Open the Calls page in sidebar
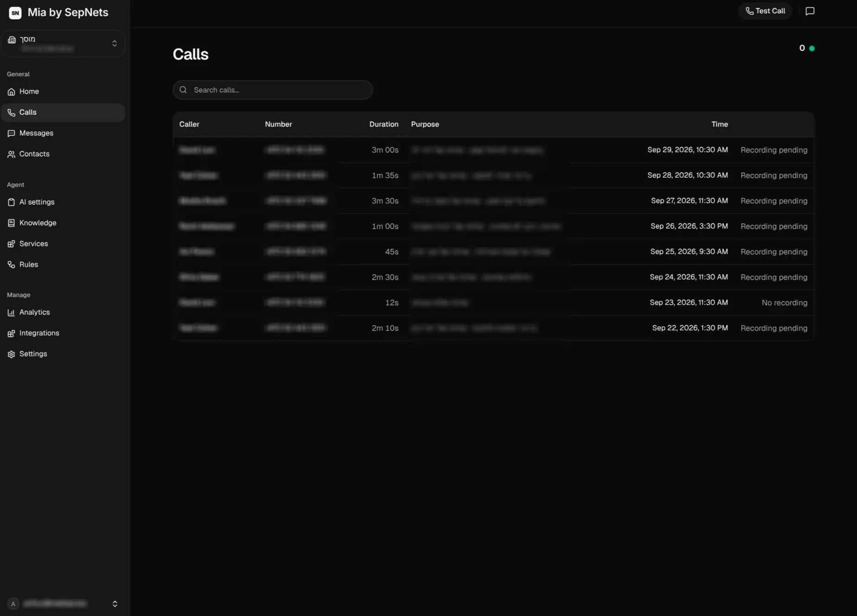The width and height of the screenshot is (857, 616). pos(63,112)
